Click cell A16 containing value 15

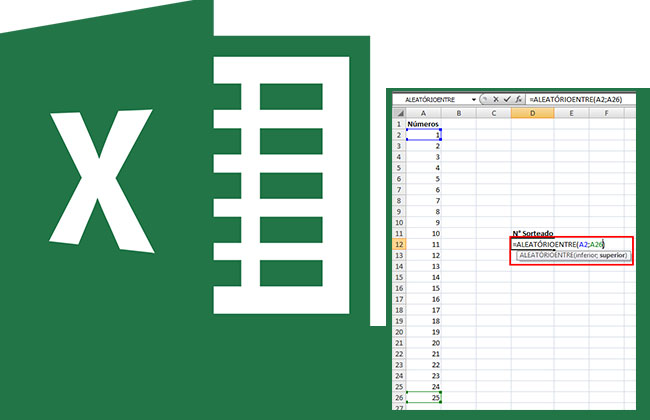(x=423, y=288)
